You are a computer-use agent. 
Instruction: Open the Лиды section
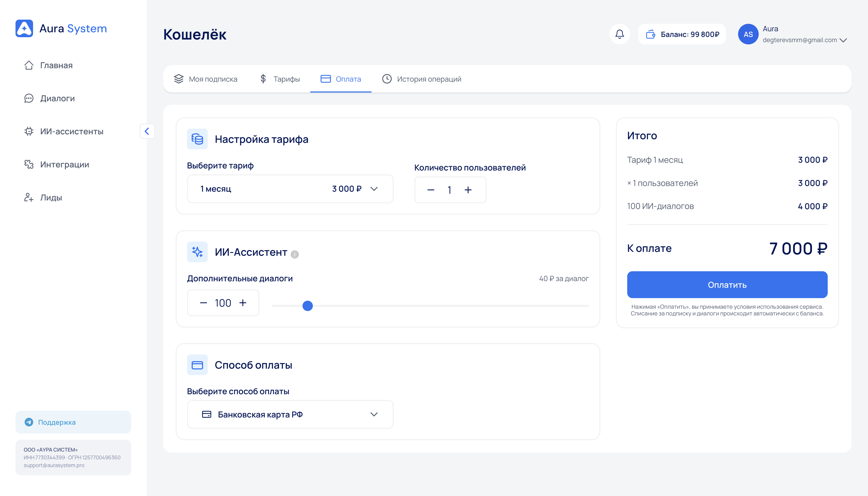click(51, 198)
